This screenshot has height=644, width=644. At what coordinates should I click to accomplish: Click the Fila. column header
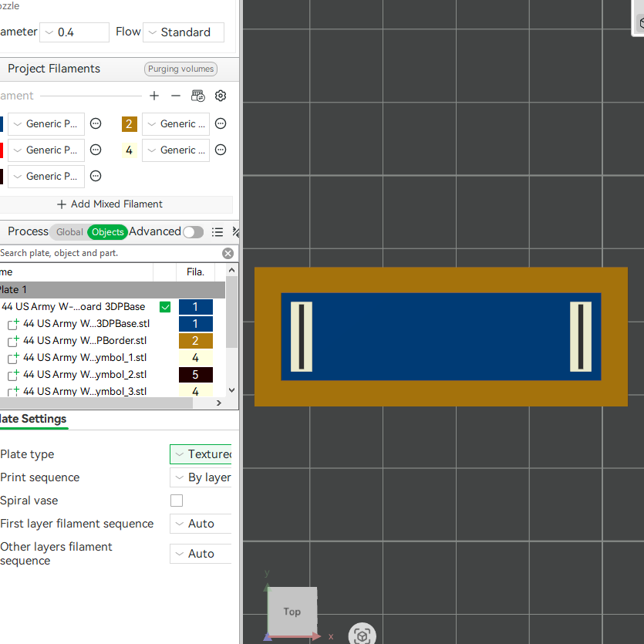click(195, 272)
